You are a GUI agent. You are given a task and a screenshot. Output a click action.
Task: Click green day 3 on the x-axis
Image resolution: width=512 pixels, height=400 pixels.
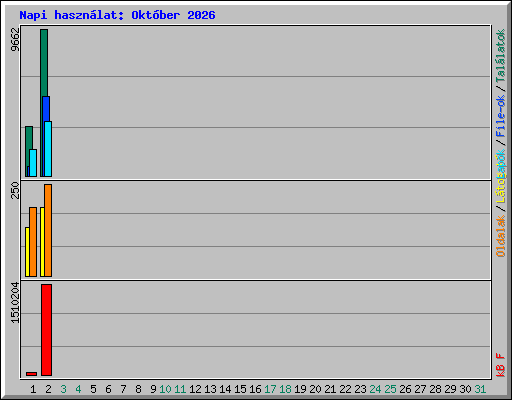click(64, 389)
